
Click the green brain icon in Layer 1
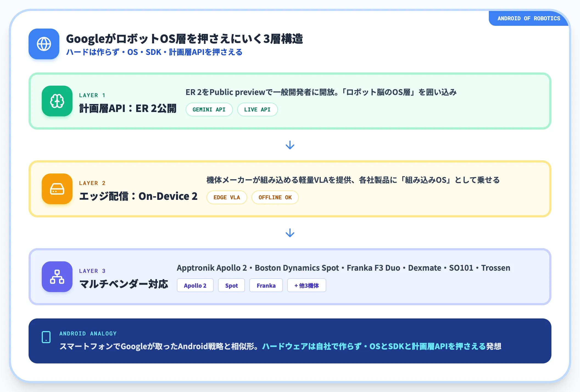click(x=57, y=101)
